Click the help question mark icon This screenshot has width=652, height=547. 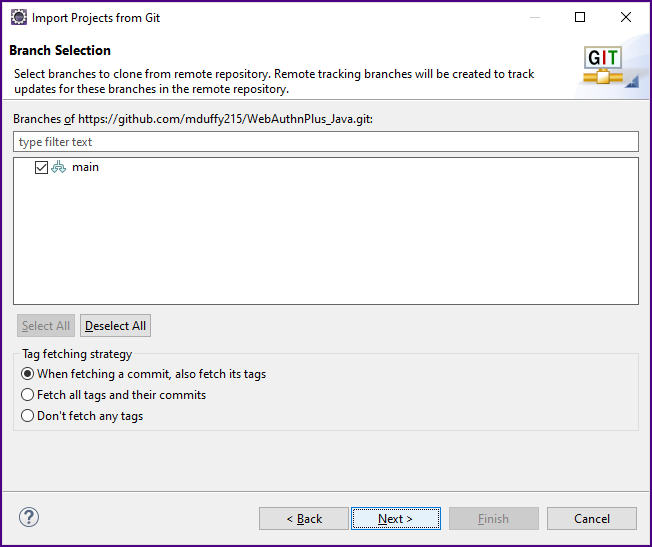29,517
